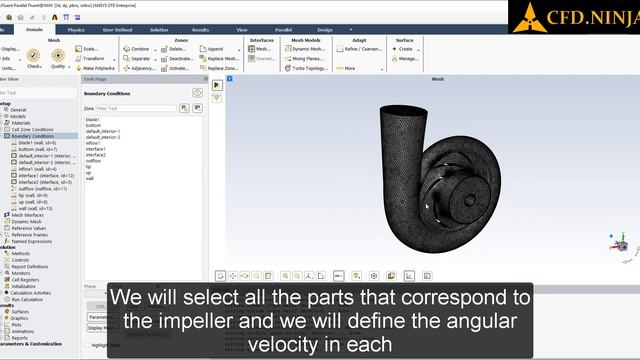Open Cell Zone Conditions in outline tree
Viewport: 640px width, 360px height.
pos(32,129)
